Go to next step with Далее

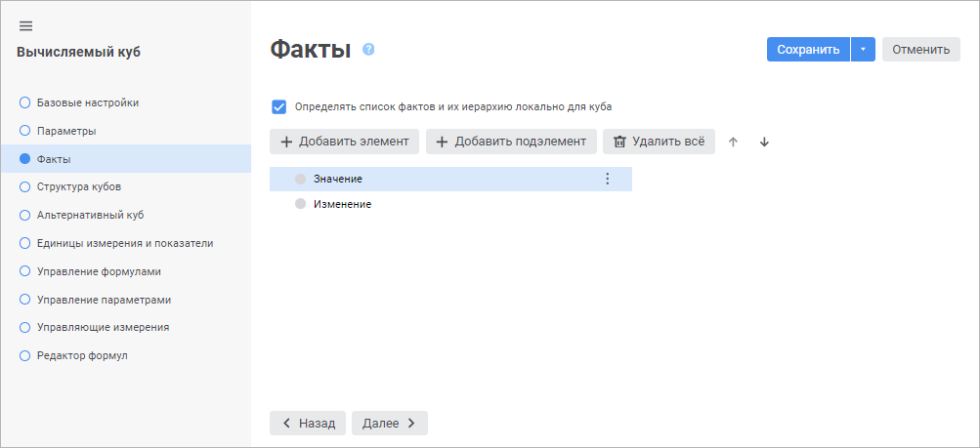(389, 423)
